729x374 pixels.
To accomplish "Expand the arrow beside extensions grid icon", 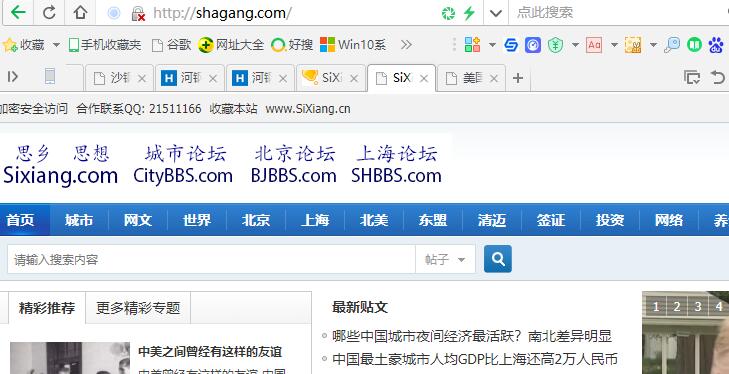I will pos(492,45).
